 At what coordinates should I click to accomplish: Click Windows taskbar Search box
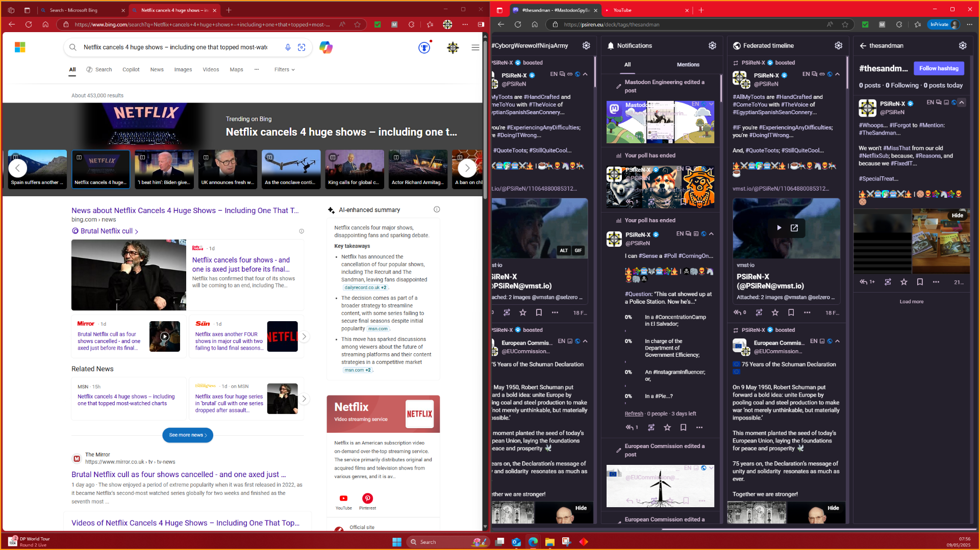[448, 542]
